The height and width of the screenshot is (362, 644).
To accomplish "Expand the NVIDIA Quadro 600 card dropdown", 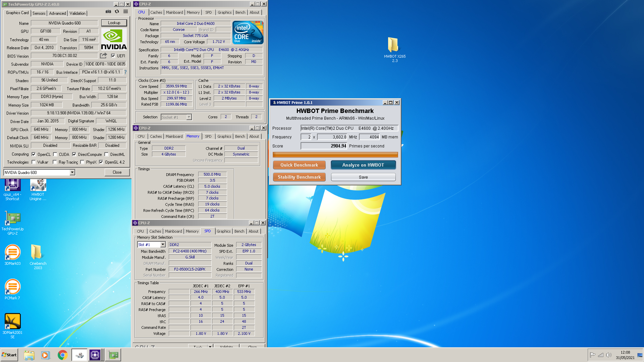I will pos(72,172).
